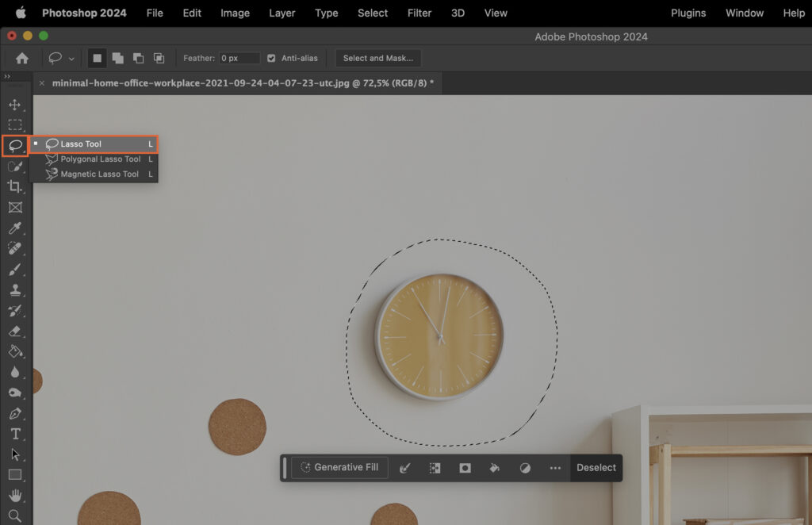Screen dimensions: 812x525
Task: Select the Eyedropper tool
Action: coord(14,228)
